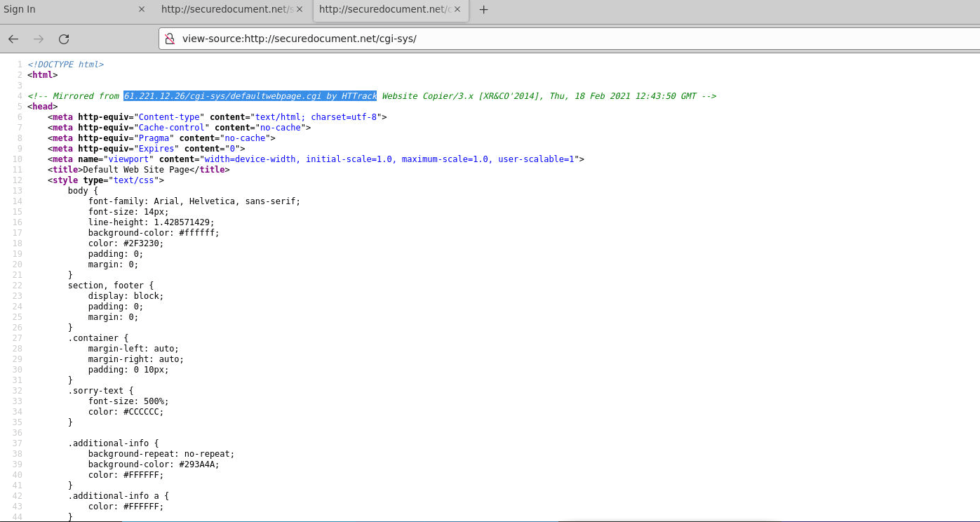Close the second securedocument.net tab
Screen dimensions: 980x522
coord(300,10)
